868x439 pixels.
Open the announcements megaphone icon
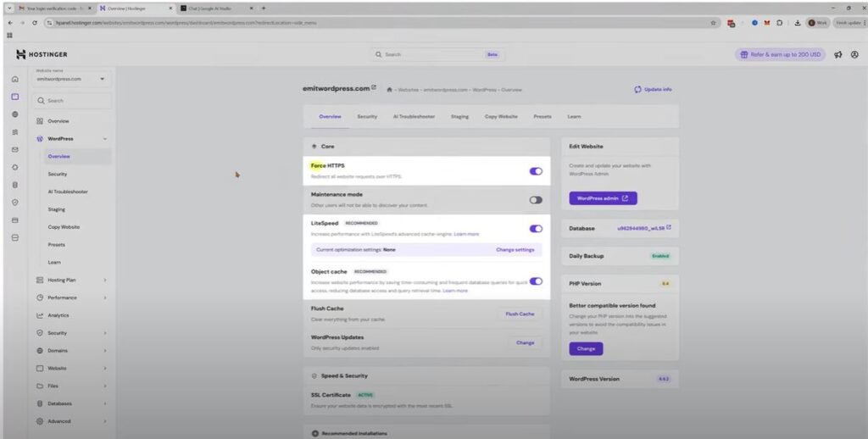click(838, 55)
